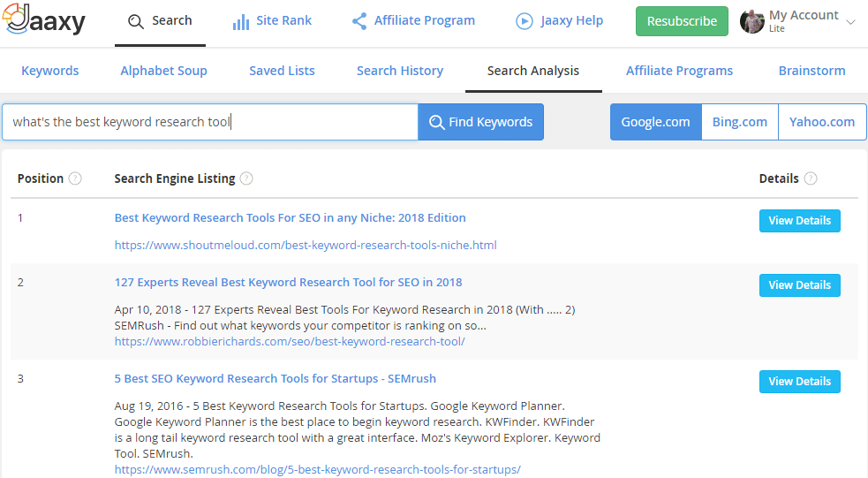The height and width of the screenshot is (478, 868).
Task: Click View Details for position 1
Action: [799, 220]
